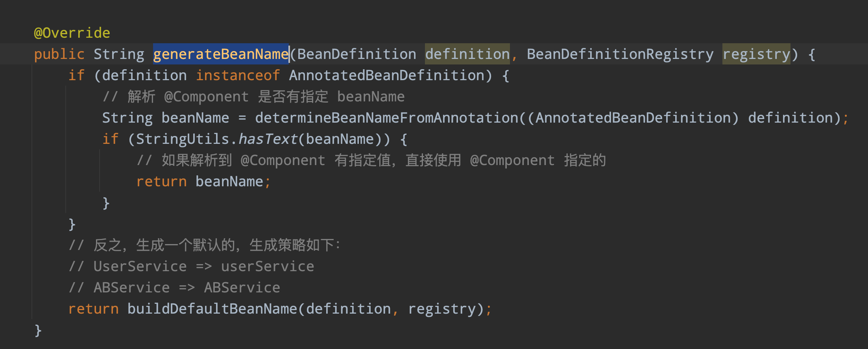This screenshot has height=349, width=868.
Task: Click the determineBeanNameFromAnnotation method call
Action: (386, 118)
